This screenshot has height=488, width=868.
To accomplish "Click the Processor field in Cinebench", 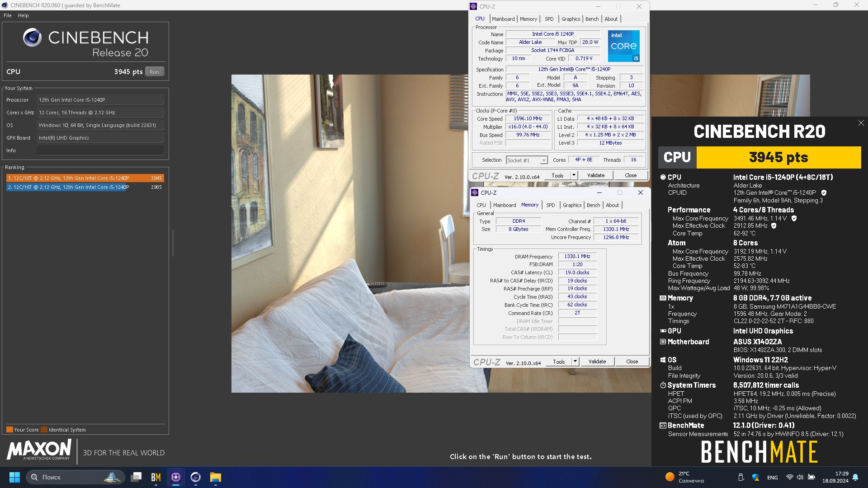I will pyautogui.click(x=100, y=100).
